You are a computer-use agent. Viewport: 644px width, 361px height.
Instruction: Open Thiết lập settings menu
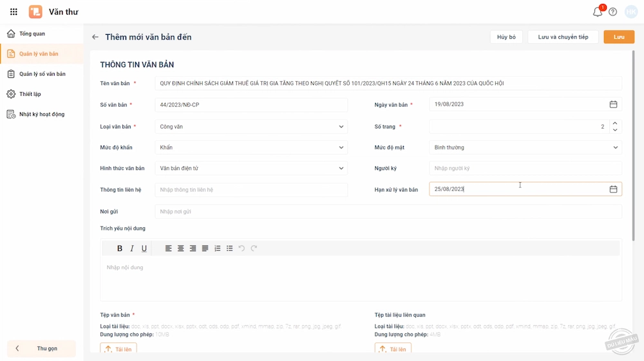(x=41, y=94)
